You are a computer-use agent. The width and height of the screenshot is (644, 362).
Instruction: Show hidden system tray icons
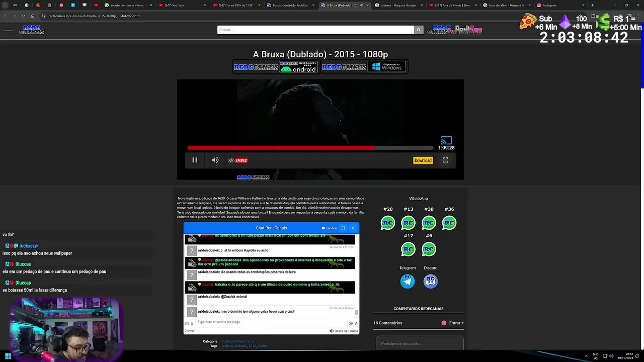(586, 356)
